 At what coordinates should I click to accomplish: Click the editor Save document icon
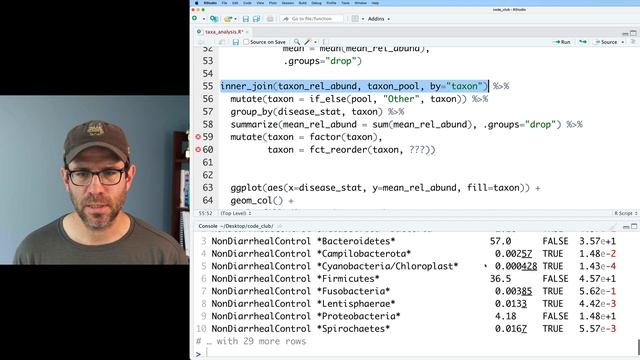236,42
